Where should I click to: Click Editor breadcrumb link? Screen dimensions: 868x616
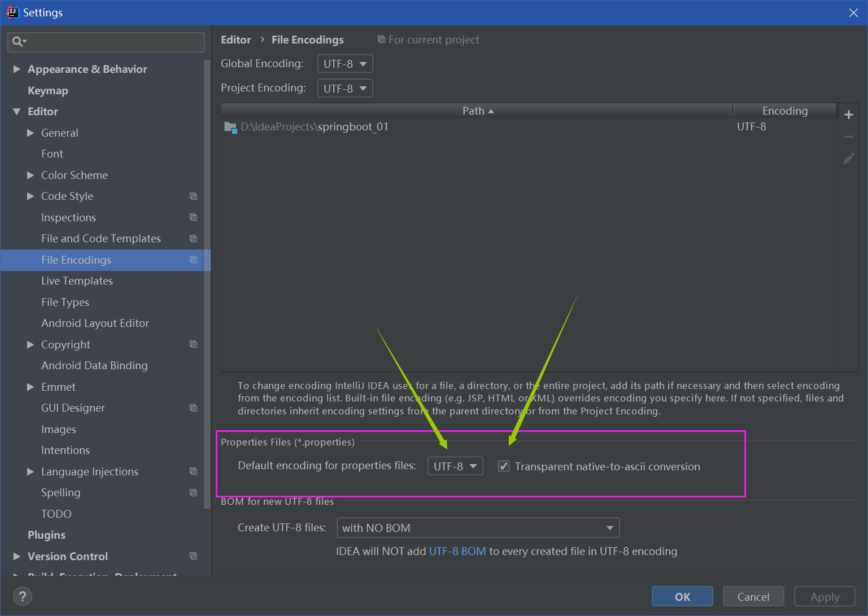point(235,40)
